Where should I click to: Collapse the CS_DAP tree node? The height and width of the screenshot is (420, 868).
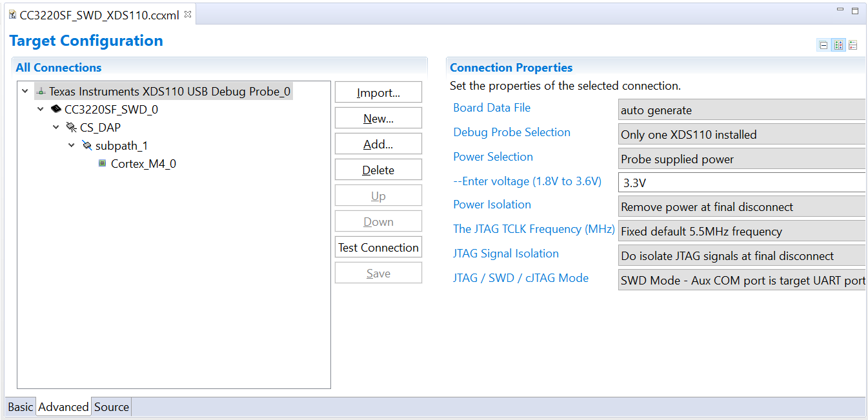tap(56, 128)
